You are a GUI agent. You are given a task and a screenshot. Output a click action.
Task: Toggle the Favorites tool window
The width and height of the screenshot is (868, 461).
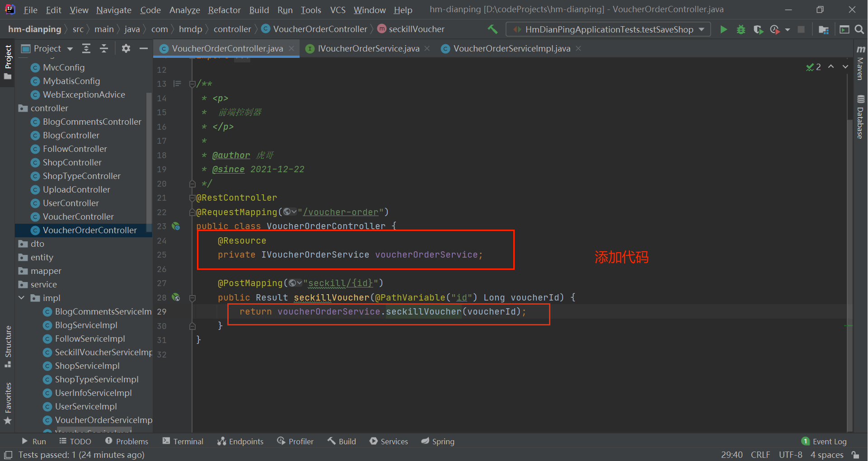(8, 403)
